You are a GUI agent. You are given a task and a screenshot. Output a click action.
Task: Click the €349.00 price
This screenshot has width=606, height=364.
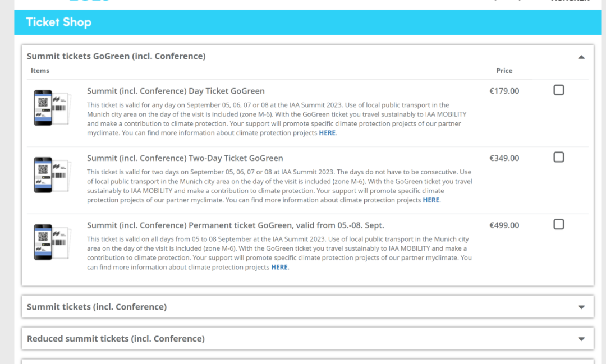point(504,158)
